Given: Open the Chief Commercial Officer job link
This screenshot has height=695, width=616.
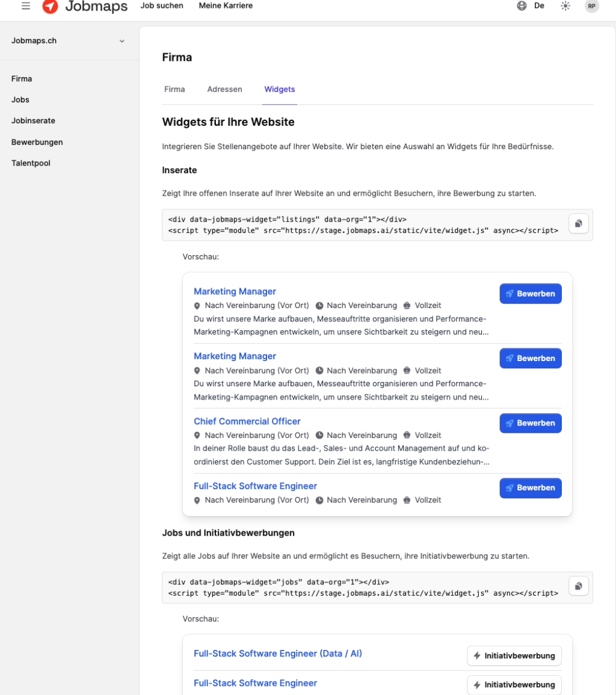Looking at the screenshot, I should pos(247,421).
